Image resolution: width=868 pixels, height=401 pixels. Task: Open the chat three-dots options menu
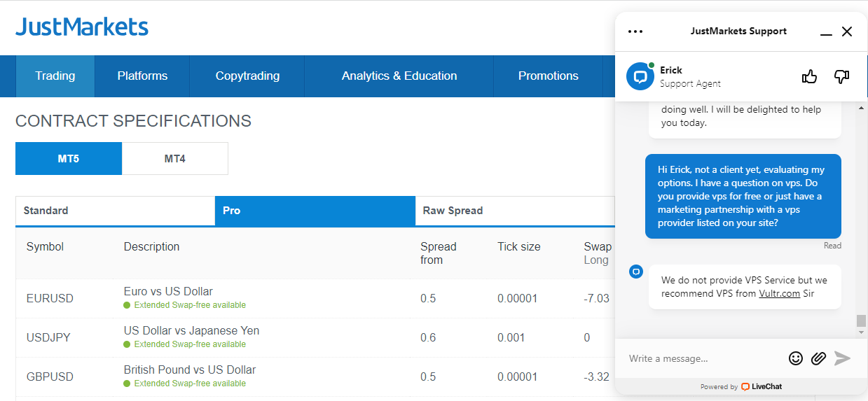coord(635,31)
